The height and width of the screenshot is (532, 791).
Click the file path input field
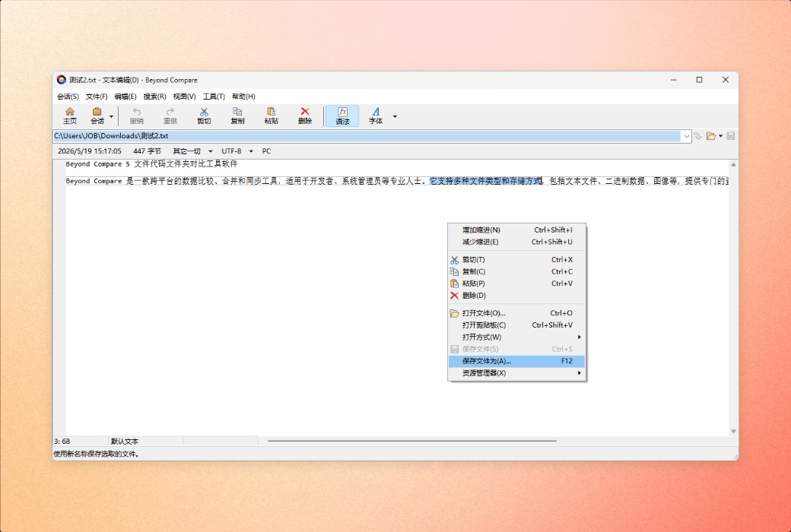(367, 135)
